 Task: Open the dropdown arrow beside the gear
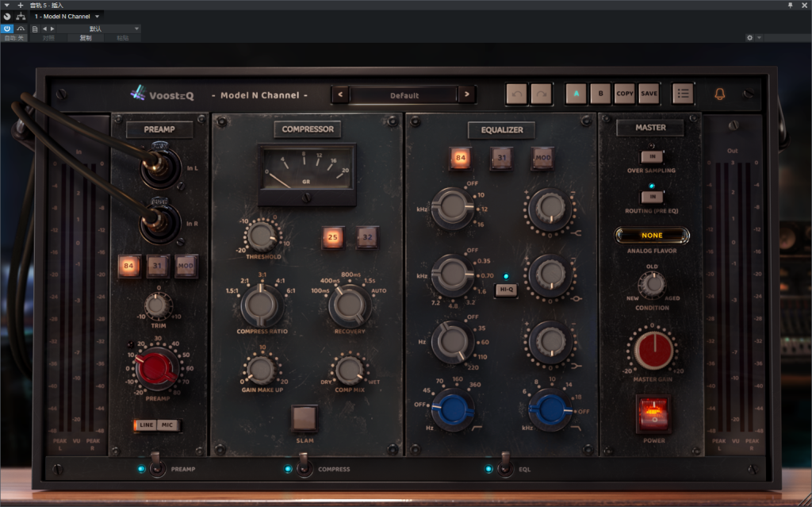[x=759, y=38]
